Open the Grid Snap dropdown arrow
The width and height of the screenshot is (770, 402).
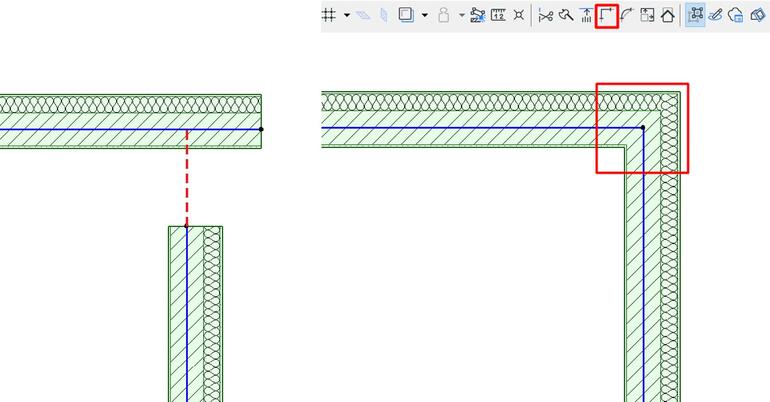[347, 15]
